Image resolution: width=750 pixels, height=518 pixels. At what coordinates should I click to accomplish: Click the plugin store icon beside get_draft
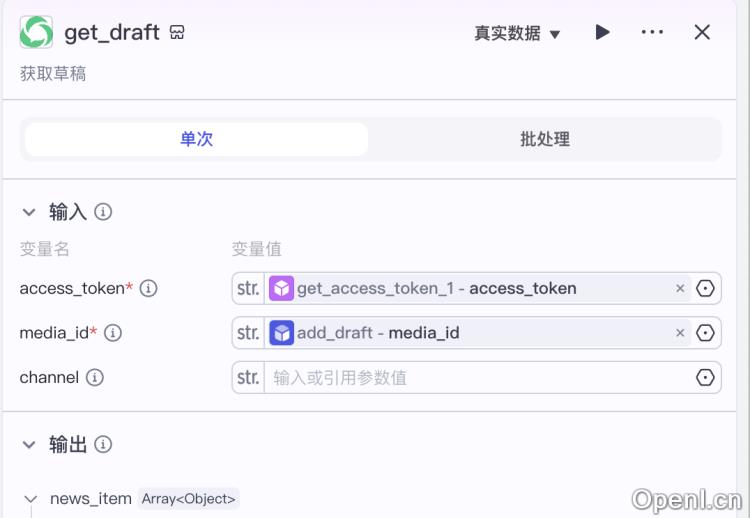pos(177,33)
